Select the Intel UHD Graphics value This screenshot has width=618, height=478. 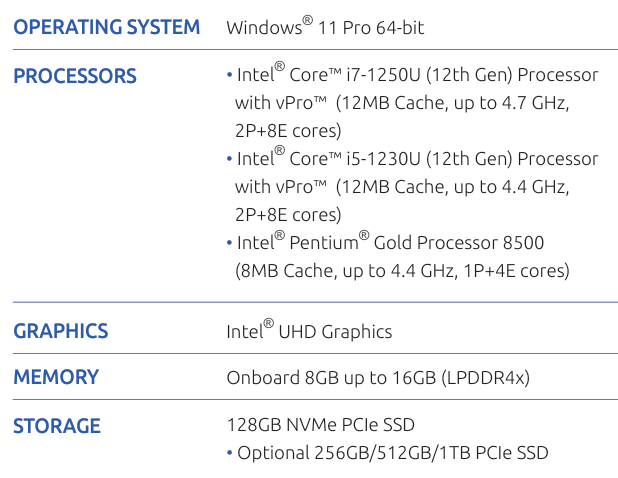tap(309, 331)
